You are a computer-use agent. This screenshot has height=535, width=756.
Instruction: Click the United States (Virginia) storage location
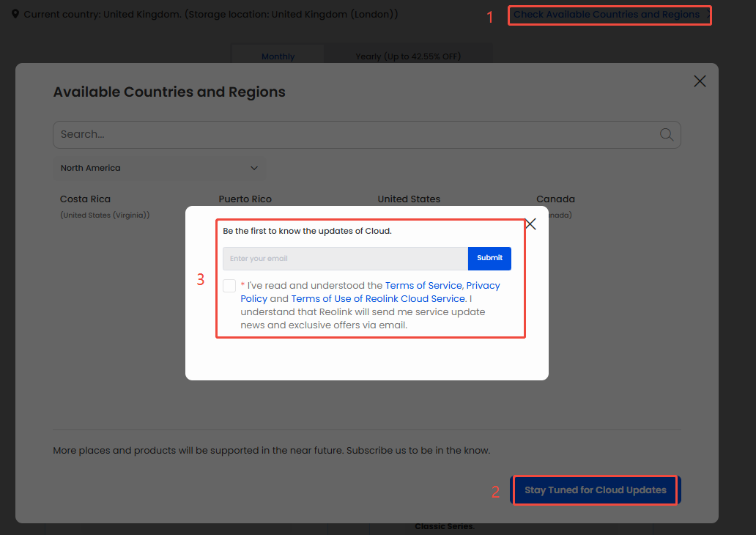coord(105,215)
